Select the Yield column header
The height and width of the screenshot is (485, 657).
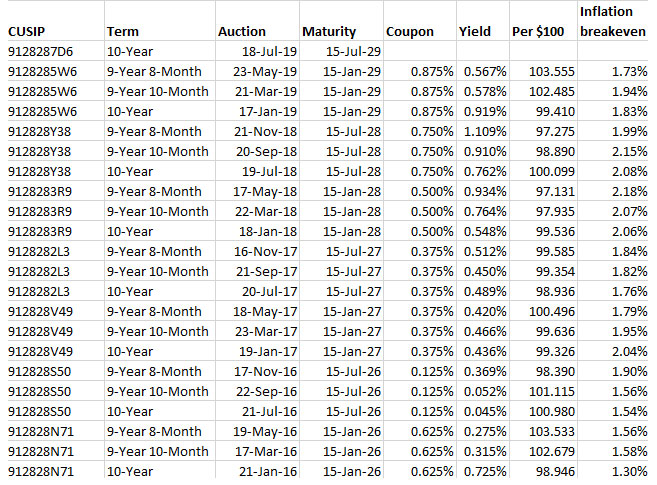tap(474, 32)
